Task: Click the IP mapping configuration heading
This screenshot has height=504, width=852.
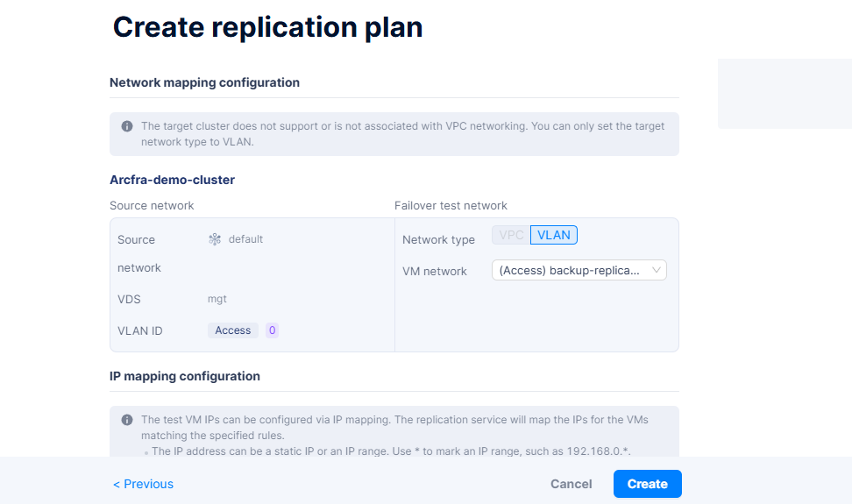Action: tap(185, 376)
